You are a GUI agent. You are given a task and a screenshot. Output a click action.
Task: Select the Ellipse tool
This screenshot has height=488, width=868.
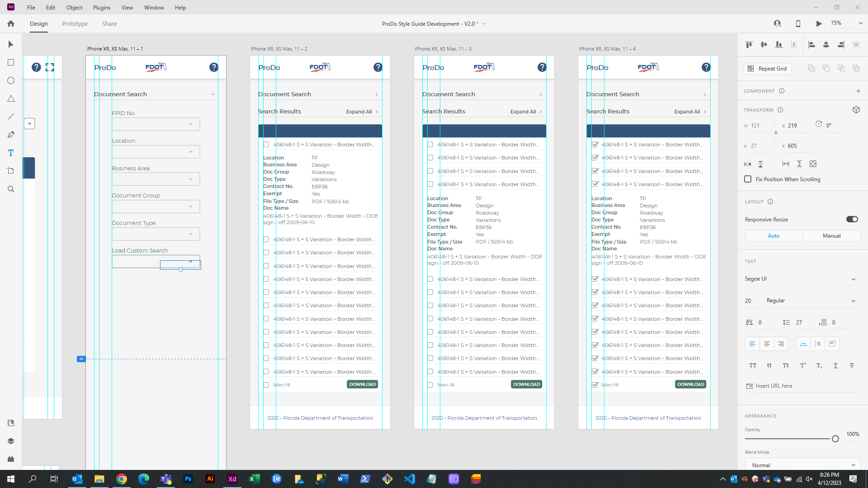pyautogui.click(x=11, y=80)
